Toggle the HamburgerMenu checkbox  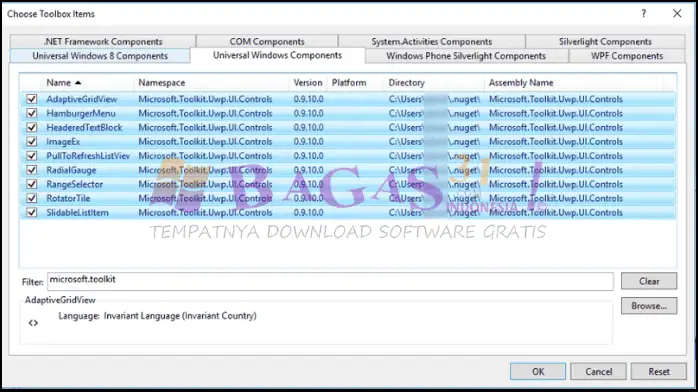tap(31, 113)
